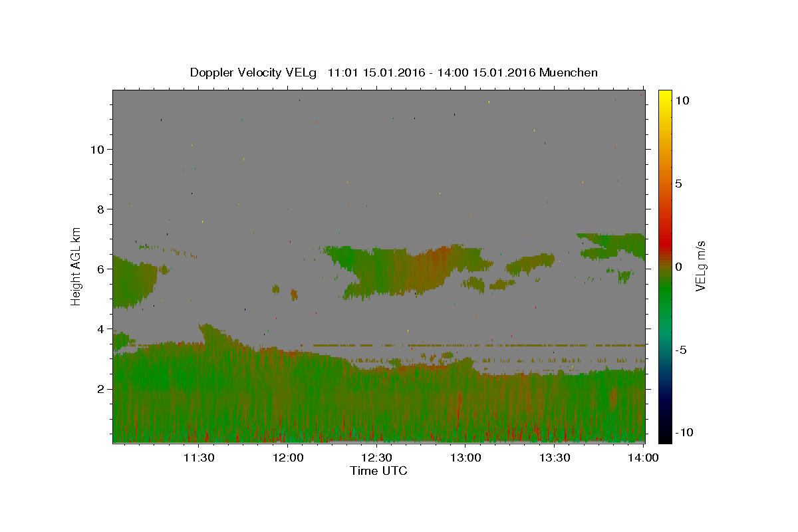The image size is (798, 532).
Task: Click the 8 km height tick label
Action: tap(100, 209)
